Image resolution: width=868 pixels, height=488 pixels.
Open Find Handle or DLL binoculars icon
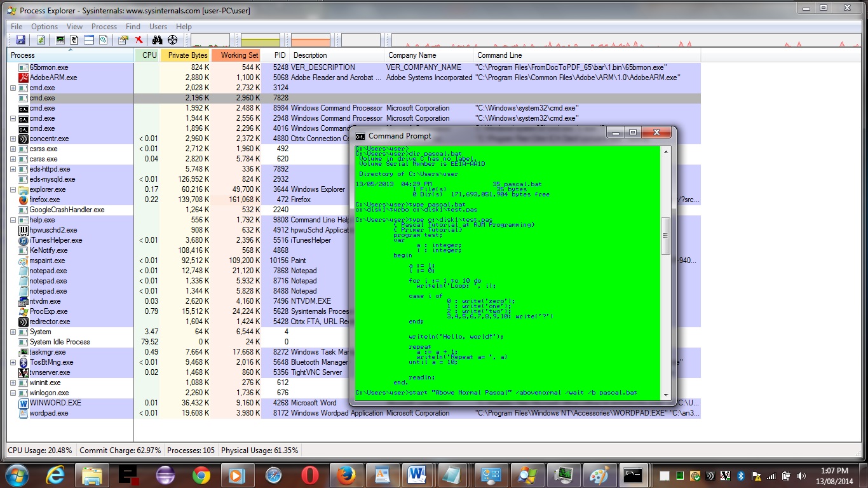pos(157,40)
